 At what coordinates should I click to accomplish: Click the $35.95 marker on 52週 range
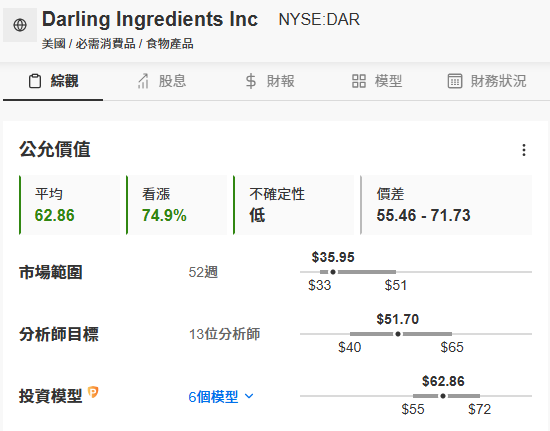333,272
